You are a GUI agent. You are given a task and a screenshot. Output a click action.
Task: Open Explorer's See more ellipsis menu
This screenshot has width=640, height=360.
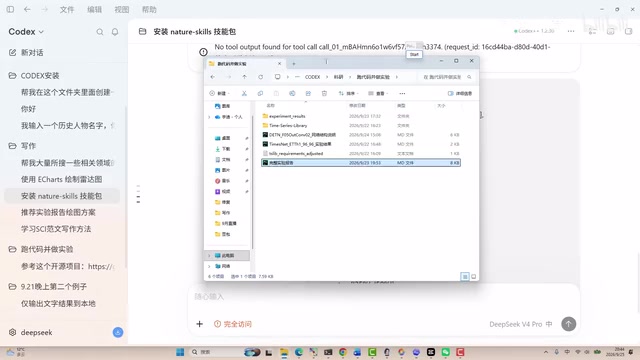[402, 93]
